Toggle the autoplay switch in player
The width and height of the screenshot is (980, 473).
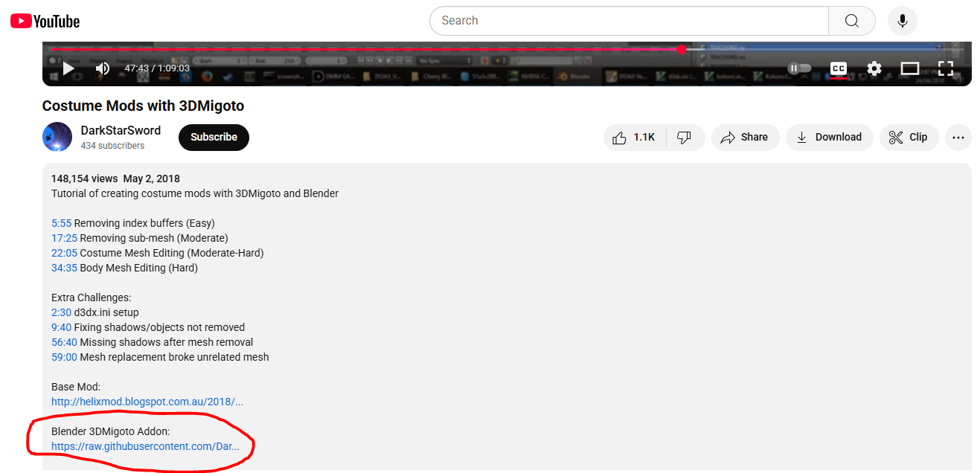coord(800,68)
